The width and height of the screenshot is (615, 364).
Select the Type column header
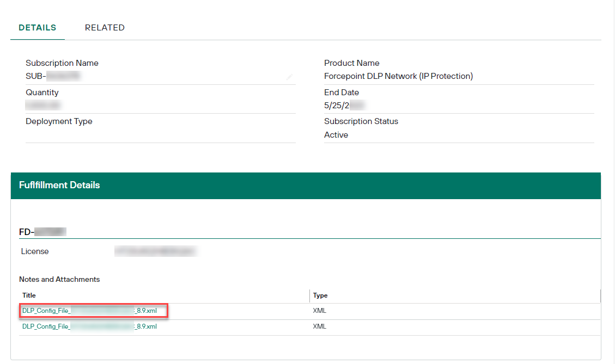click(320, 295)
